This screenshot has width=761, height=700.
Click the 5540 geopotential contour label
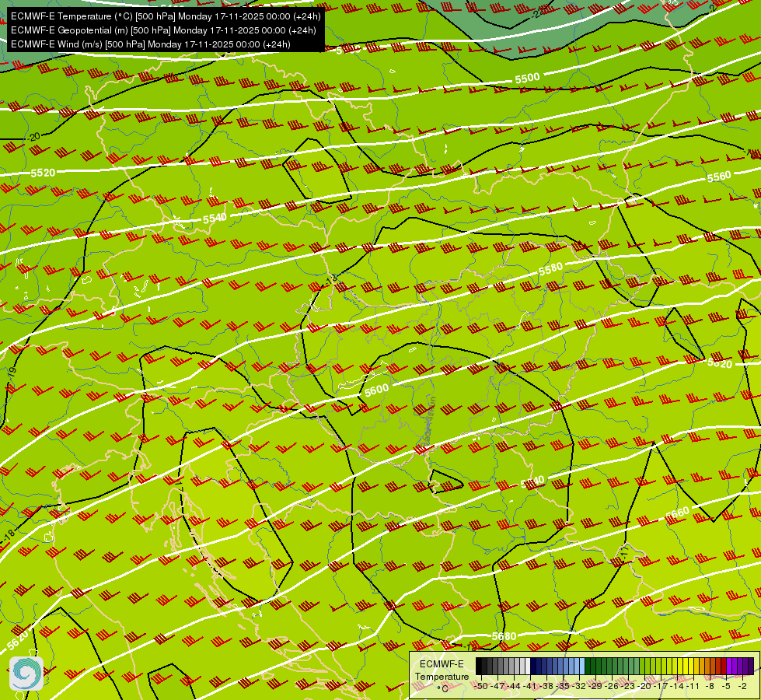coord(215,218)
